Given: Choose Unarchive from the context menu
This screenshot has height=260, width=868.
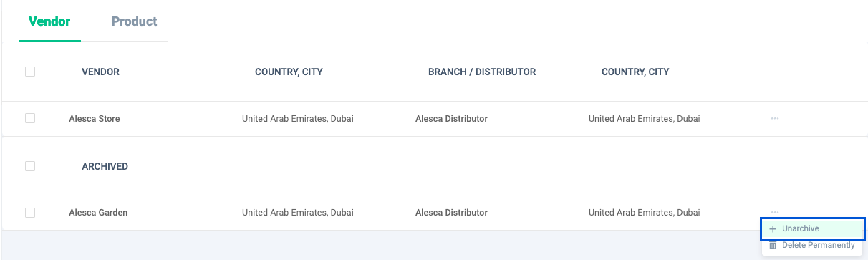Looking at the screenshot, I should pyautogui.click(x=813, y=228).
